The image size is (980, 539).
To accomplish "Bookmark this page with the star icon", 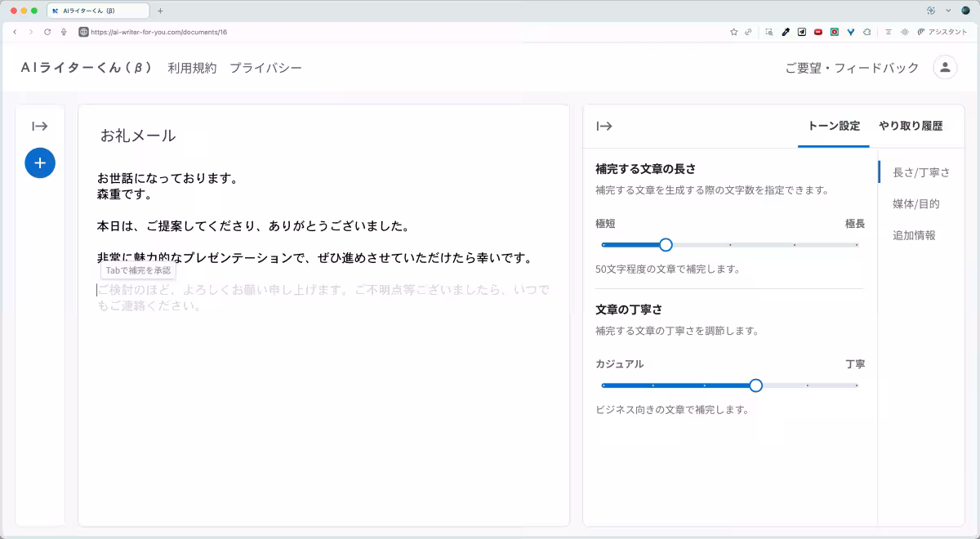I will [733, 32].
